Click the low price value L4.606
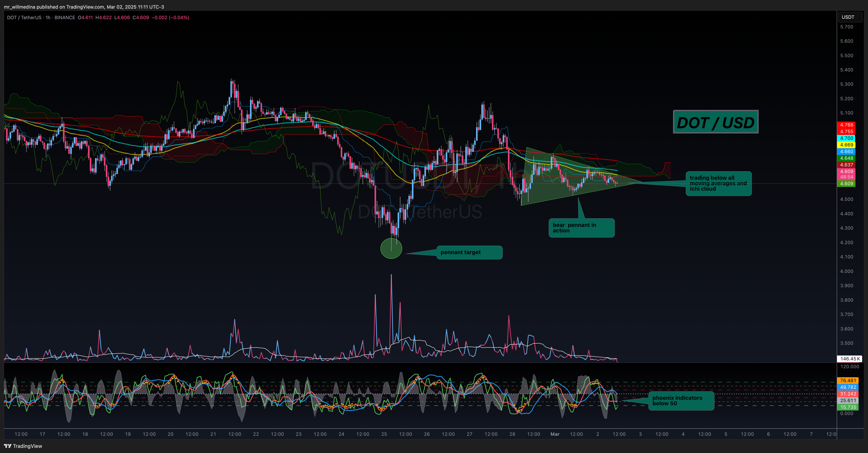868x453 pixels. [x=122, y=18]
